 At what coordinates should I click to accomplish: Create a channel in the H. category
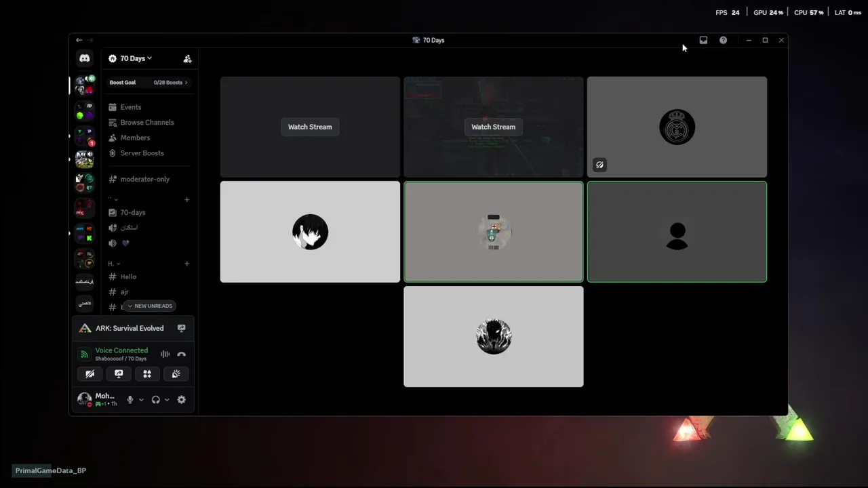coord(187,264)
